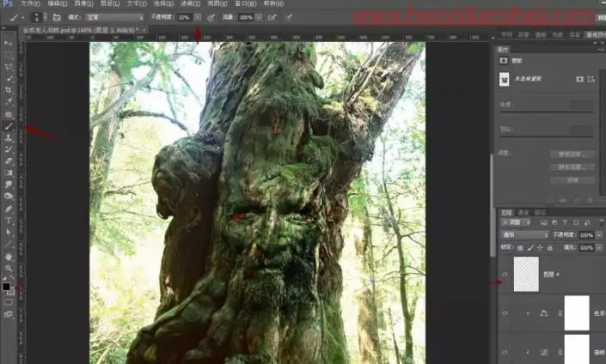The height and width of the screenshot is (364, 606).
Task: Select the Zoom tool
Action: (8, 268)
